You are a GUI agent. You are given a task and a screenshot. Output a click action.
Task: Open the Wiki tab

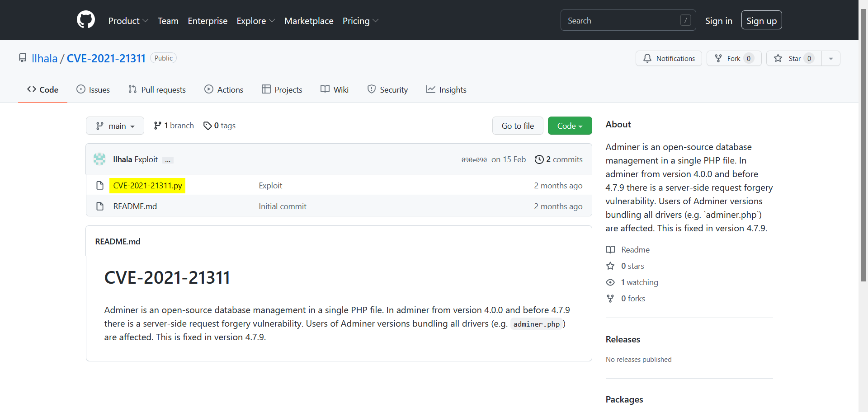335,89
